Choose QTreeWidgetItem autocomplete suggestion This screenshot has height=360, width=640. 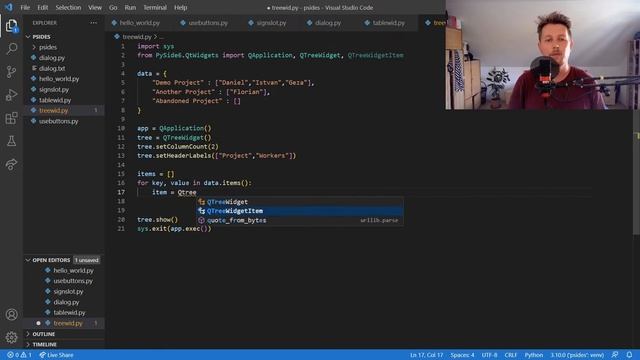pyautogui.click(x=300, y=211)
